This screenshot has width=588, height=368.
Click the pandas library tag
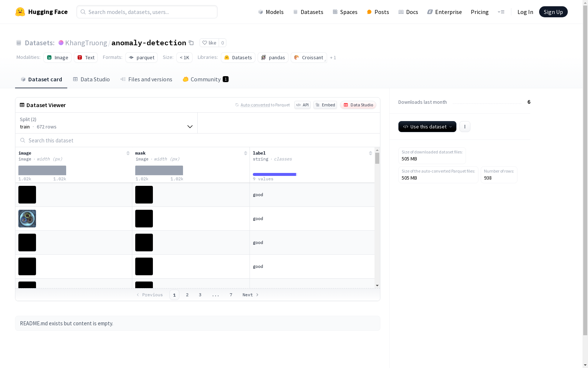click(x=273, y=57)
